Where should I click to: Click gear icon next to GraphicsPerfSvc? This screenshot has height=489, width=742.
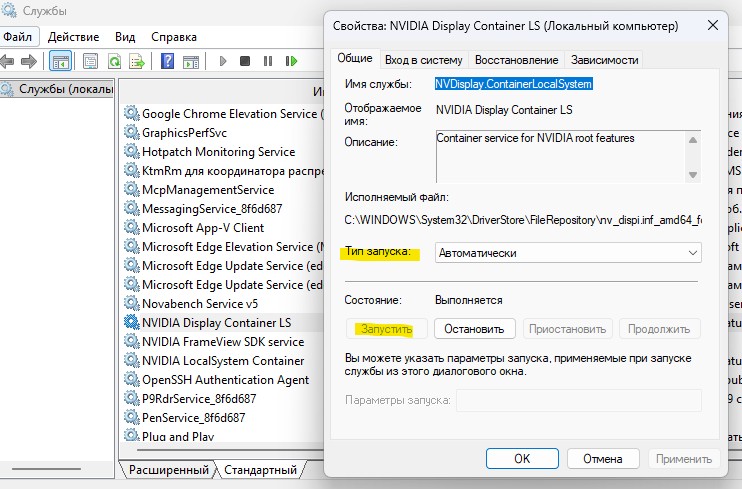click(131, 133)
